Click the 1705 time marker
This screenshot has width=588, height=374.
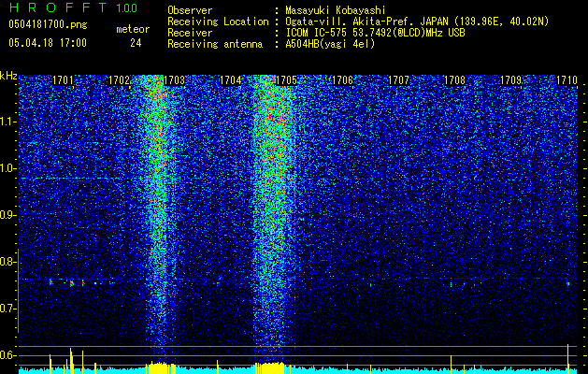click(286, 80)
